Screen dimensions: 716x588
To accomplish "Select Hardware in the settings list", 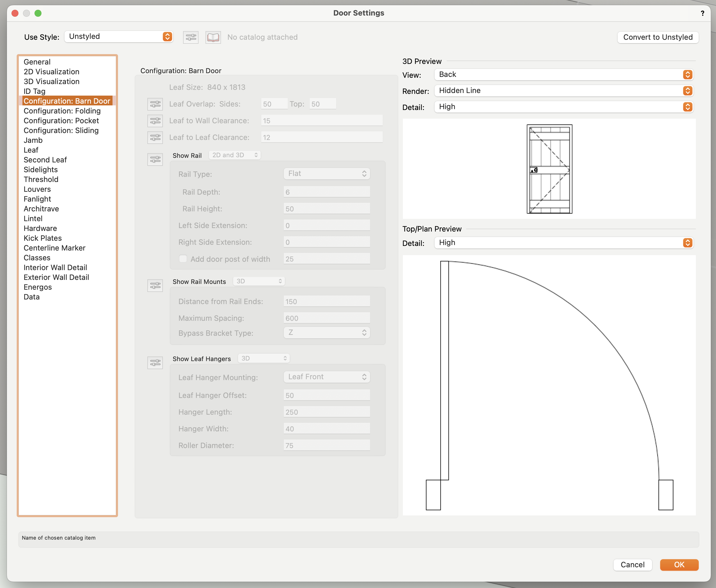I will pos(40,228).
